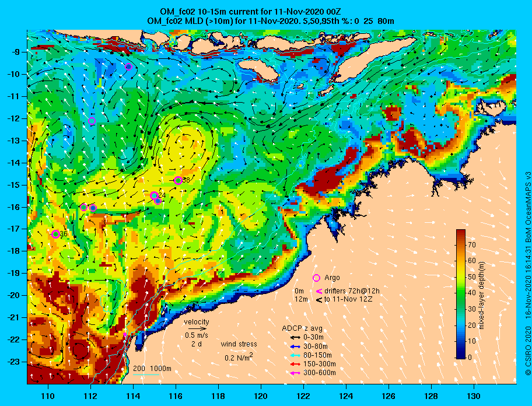This screenshot has width=532, height=406.
Task: Click the '0-30m' ADCP depth label
Action: pyautogui.click(x=313, y=337)
